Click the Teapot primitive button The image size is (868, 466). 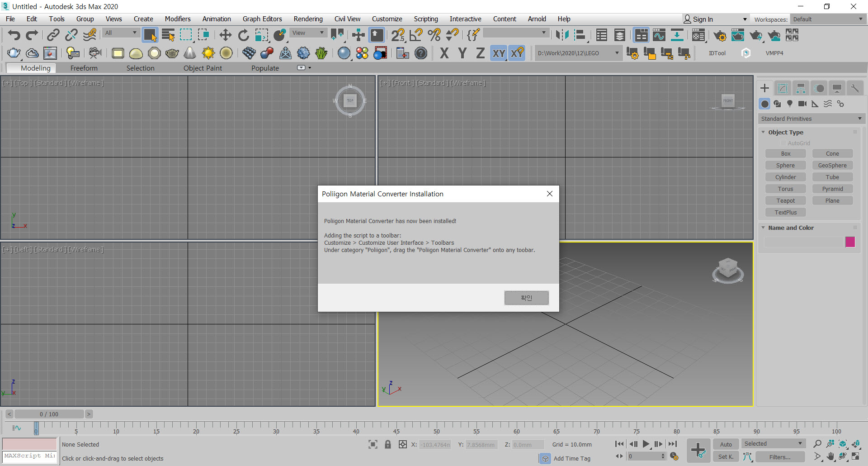pyautogui.click(x=785, y=200)
